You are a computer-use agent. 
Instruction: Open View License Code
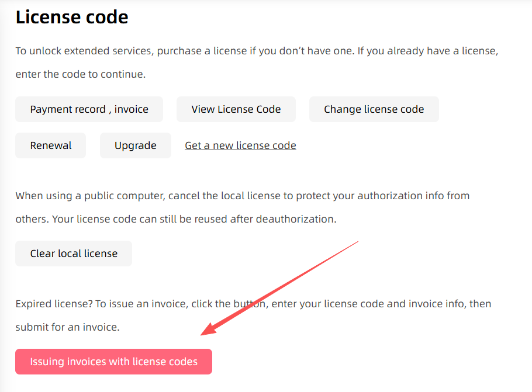[x=236, y=109]
